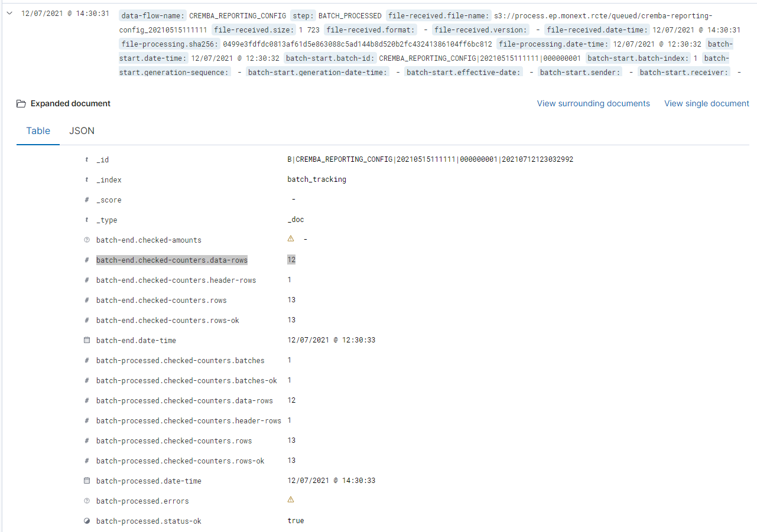
Task: Click the batch_tracking index value
Action: point(316,180)
